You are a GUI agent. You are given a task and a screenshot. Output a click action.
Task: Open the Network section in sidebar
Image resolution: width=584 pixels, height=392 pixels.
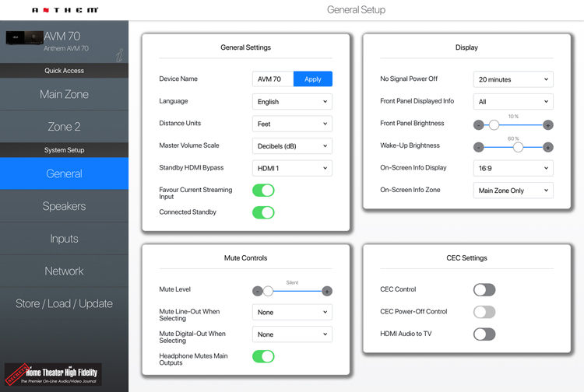tap(64, 271)
